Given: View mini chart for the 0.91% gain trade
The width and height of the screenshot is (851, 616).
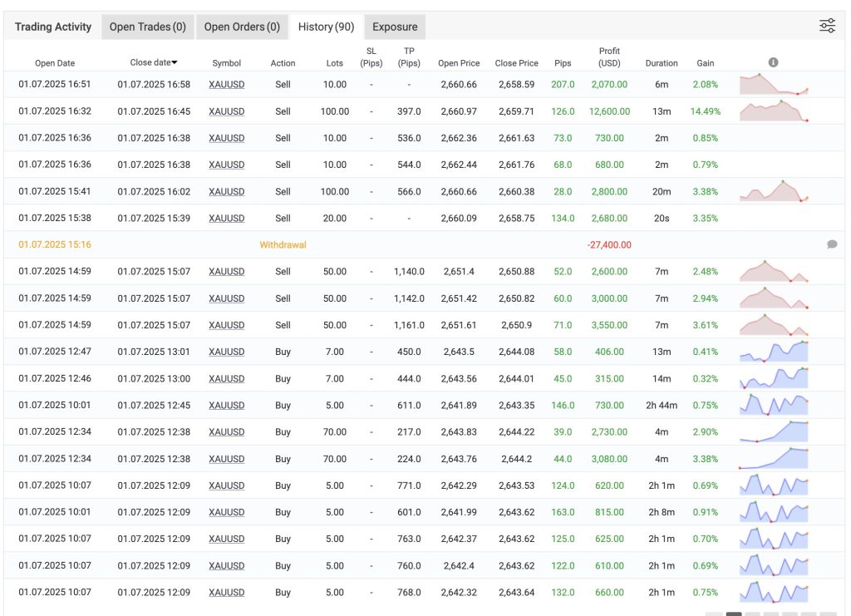Looking at the screenshot, I should point(774,512).
